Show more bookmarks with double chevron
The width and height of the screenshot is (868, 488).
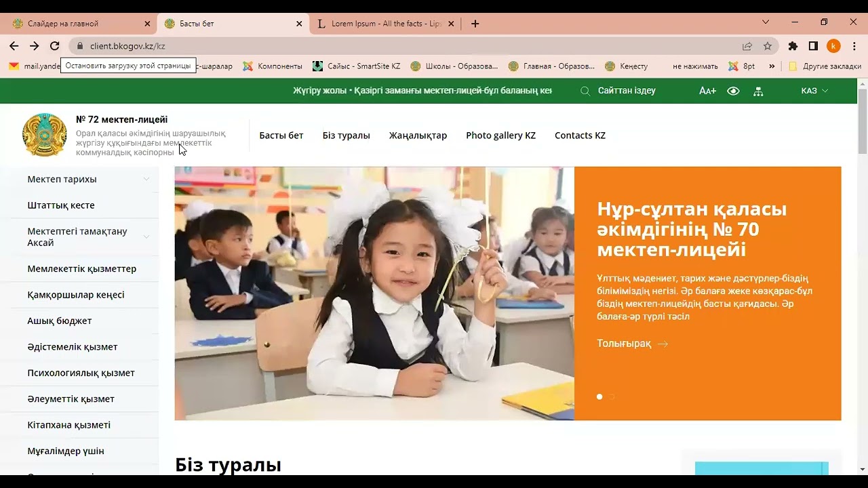[772, 66]
